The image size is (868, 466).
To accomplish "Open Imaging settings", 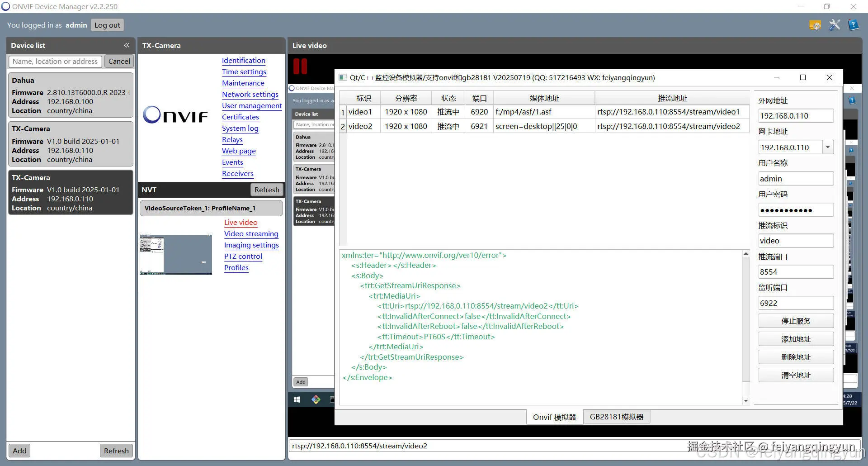I will coord(251,245).
